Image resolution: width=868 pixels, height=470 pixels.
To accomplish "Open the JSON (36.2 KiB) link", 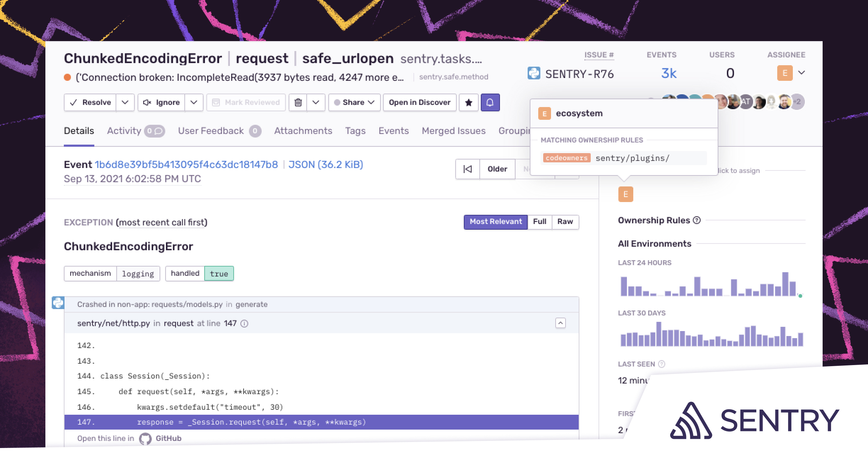I will (325, 164).
